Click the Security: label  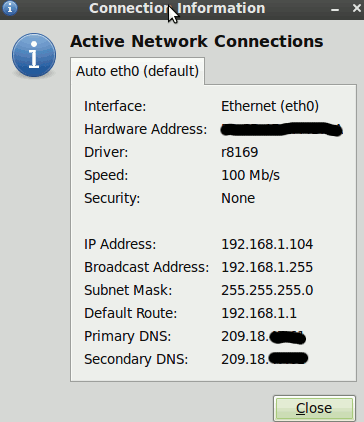112,198
